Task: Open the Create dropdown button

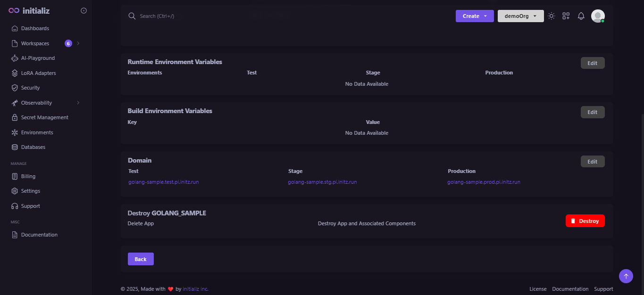Action: [x=475, y=16]
